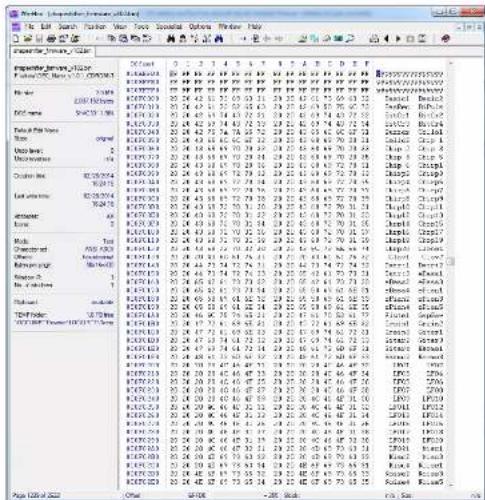Click the scrollbar down arrow of hex view
Image resolution: width=485 pixels, height=500 pixels.
click(451, 484)
